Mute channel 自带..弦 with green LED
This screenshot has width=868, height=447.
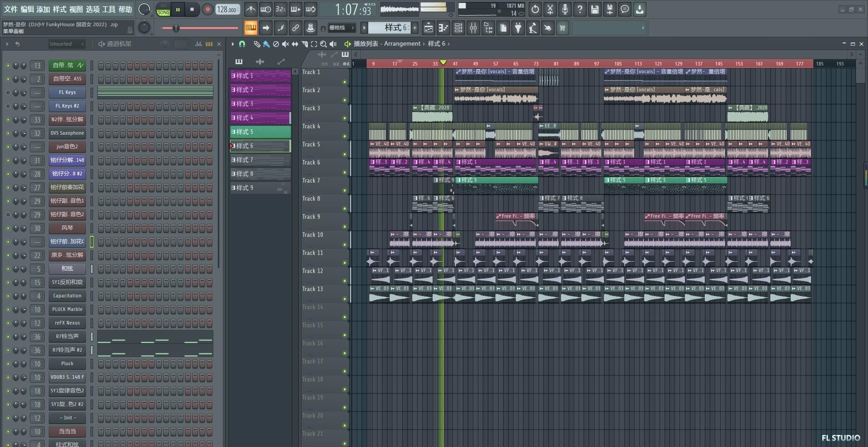pos(8,66)
